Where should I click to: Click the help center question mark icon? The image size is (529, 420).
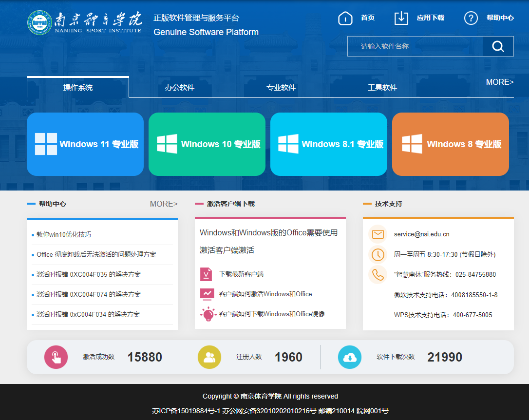471,18
